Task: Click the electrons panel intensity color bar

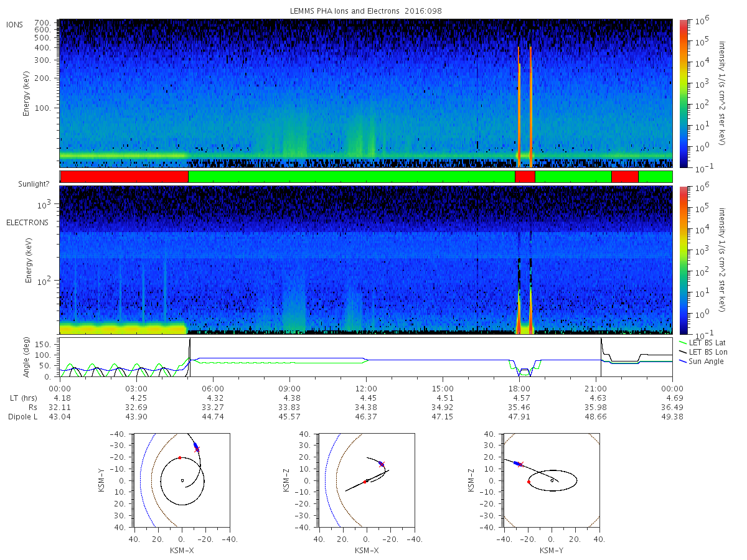Action: pos(683,259)
